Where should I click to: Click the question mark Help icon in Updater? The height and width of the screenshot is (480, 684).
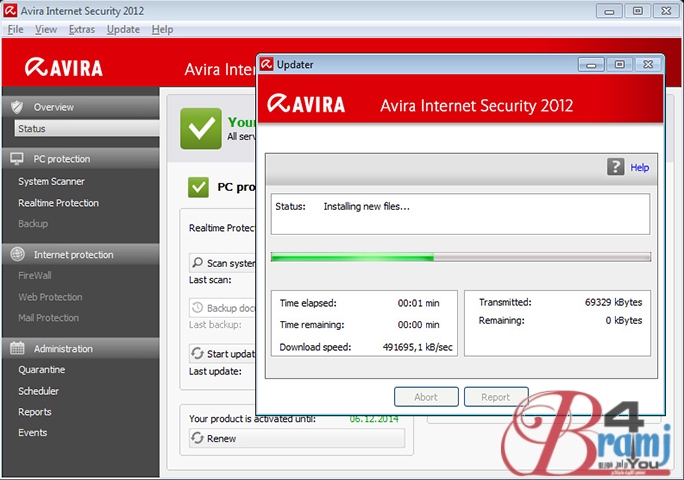616,167
